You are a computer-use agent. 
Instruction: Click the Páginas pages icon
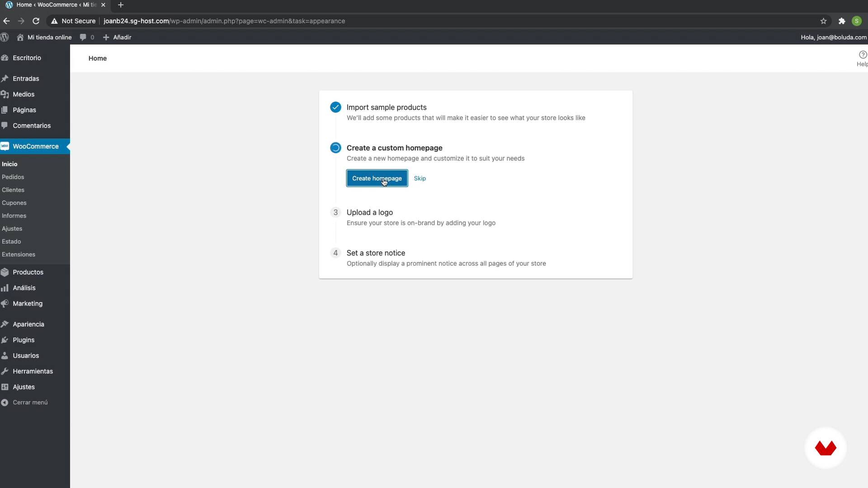(5, 110)
